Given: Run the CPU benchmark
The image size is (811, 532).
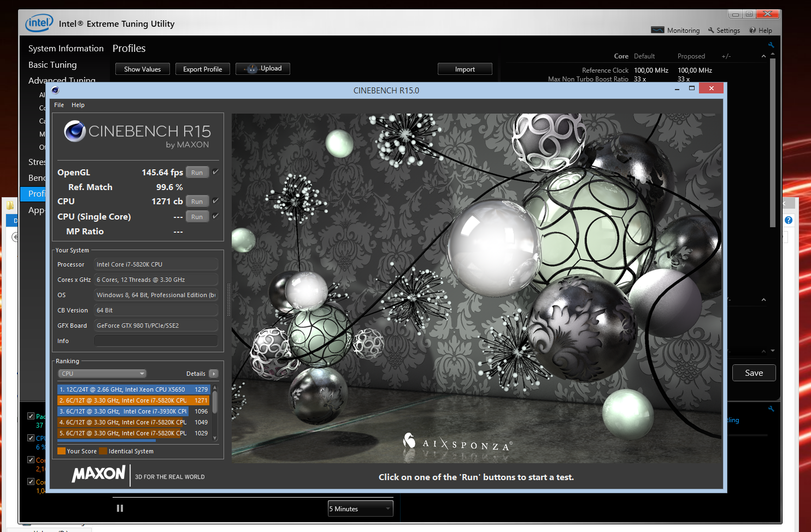Looking at the screenshot, I should coord(197,202).
